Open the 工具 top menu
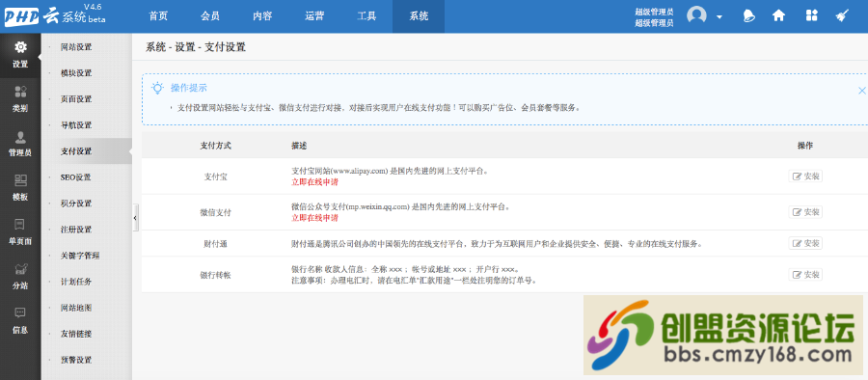Image resolution: width=868 pixels, height=380 pixels. pyautogui.click(x=366, y=16)
